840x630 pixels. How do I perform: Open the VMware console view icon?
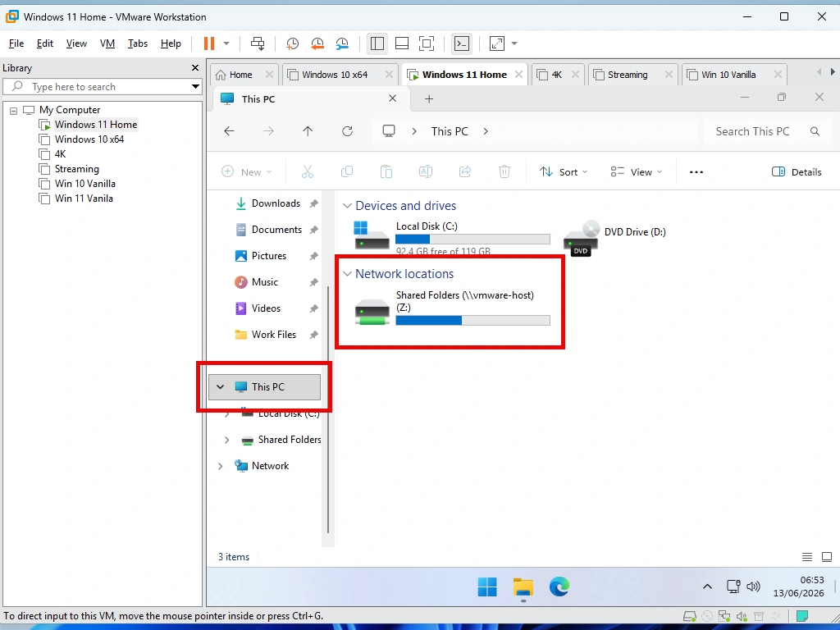click(462, 43)
